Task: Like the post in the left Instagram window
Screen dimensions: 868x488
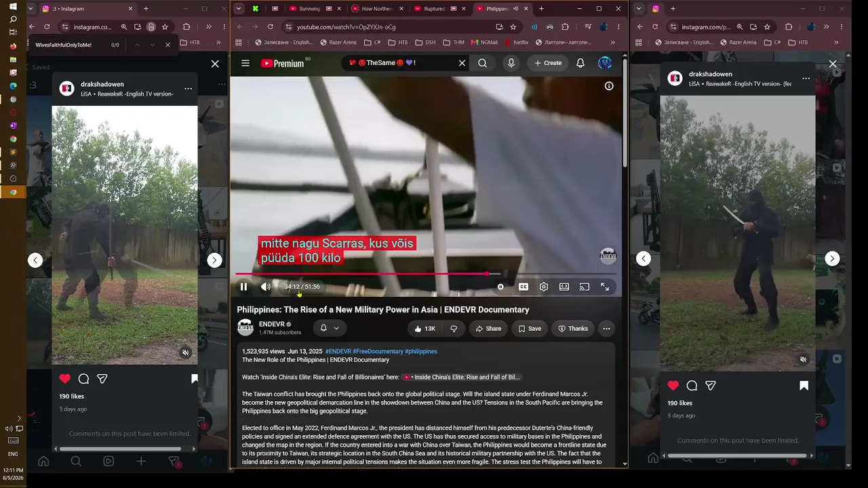Action: pyautogui.click(x=65, y=379)
